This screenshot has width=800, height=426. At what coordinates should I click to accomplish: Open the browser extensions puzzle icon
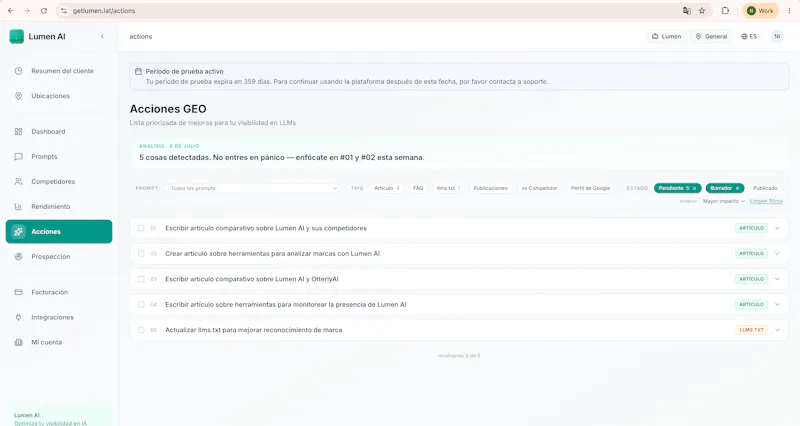[725, 11]
